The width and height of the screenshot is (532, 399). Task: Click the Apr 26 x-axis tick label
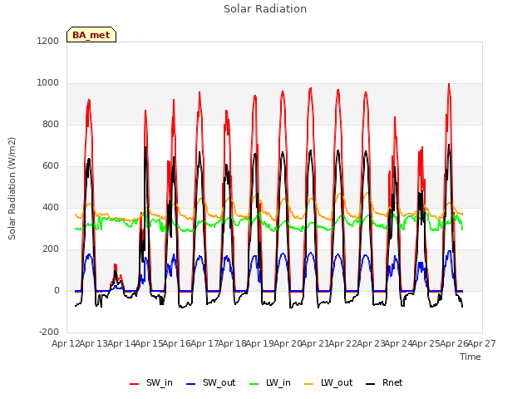(x=454, y=343)
